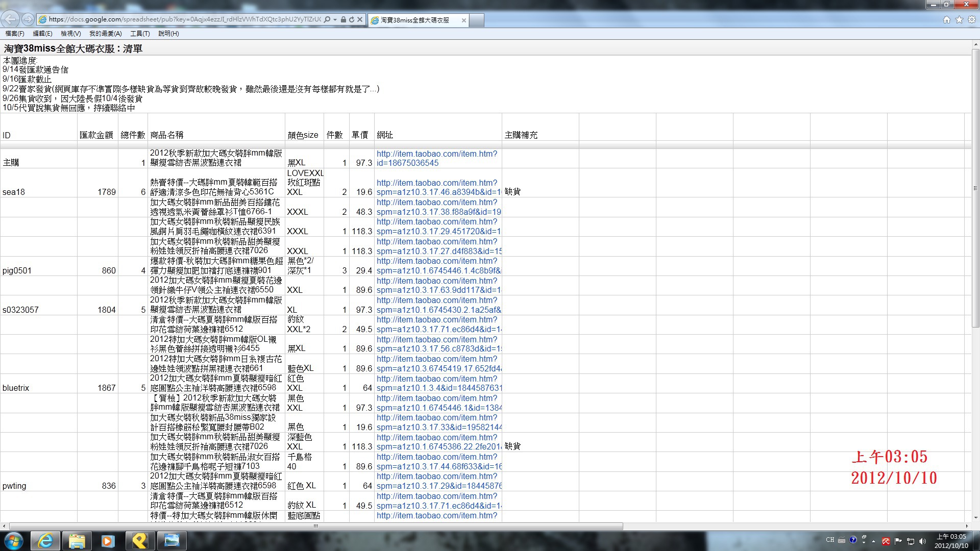Screen dimensions: 980x551
Task: Open the 檔案(F) menu
Action: 15,34
